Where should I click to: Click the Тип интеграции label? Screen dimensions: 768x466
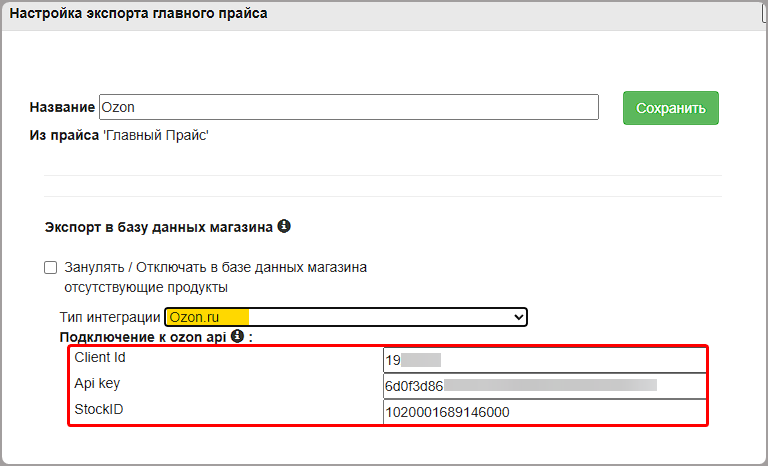coord(110,317)
